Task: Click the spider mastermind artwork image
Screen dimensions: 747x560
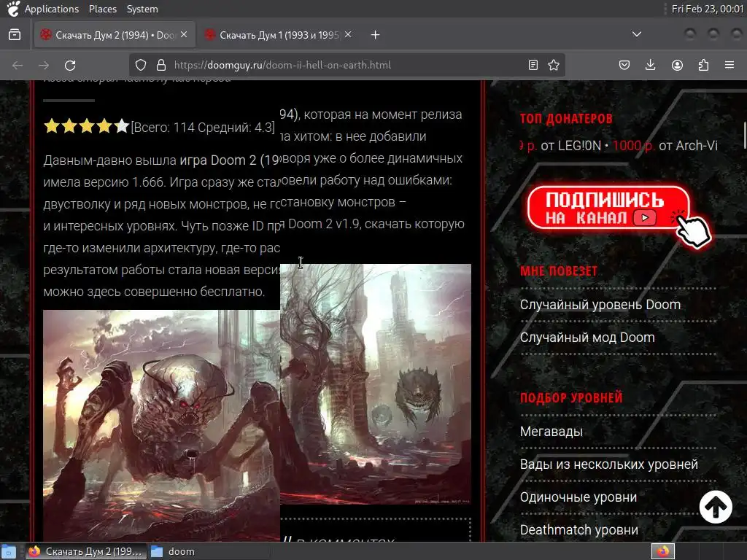Action: pos(161,425)
